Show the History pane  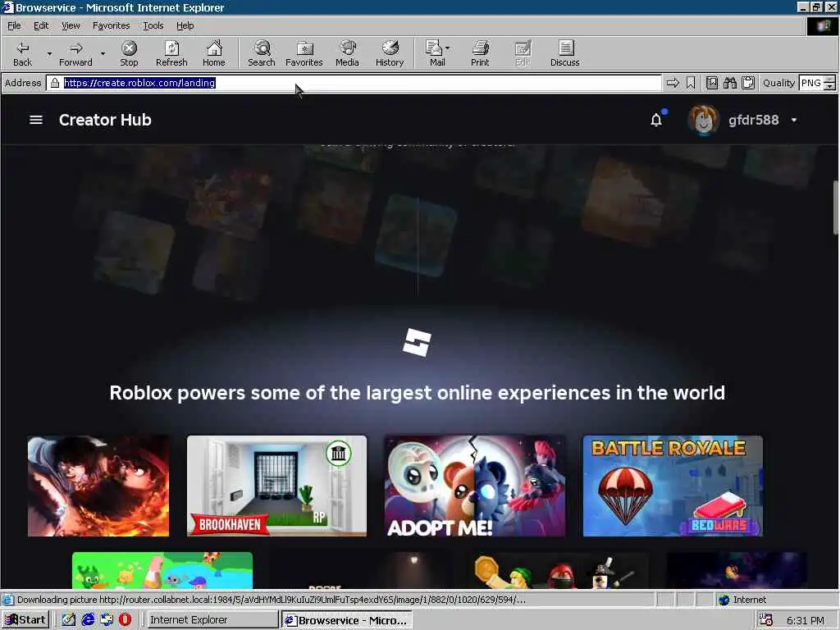pos(390,53)
